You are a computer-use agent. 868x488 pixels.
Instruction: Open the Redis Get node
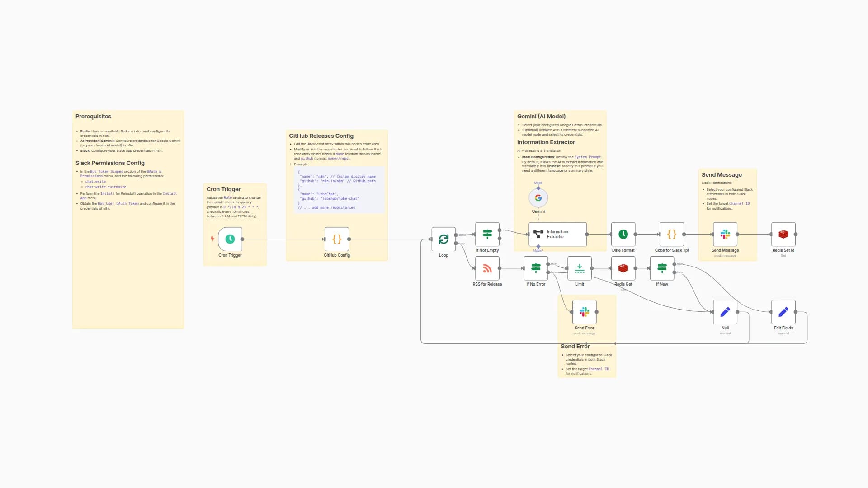(623, 268)
